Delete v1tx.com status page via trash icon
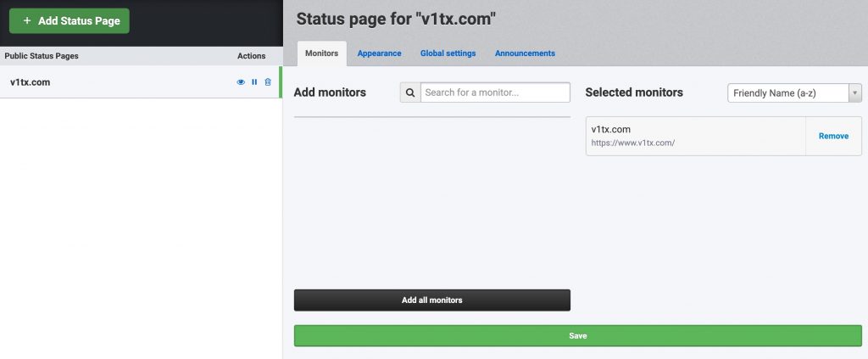868x359 pixels. (268, 82)
